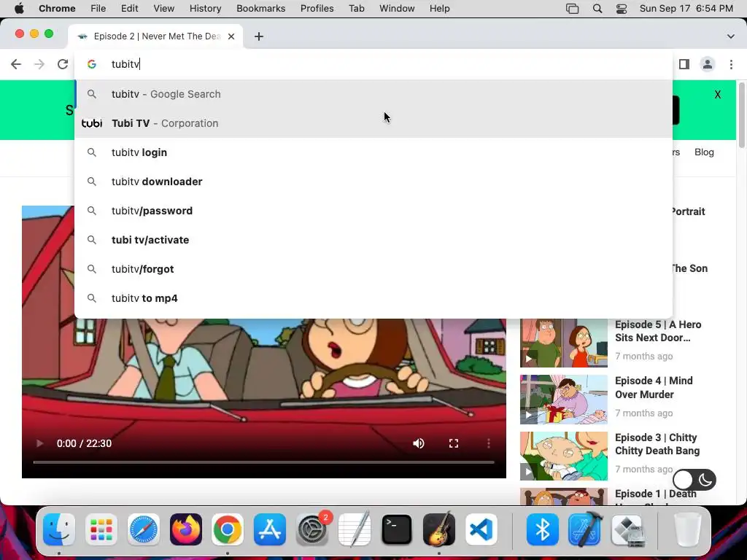747x560 pixels.
Task: Open Launchpad from the Dock
Action: [x=101, y=529]
